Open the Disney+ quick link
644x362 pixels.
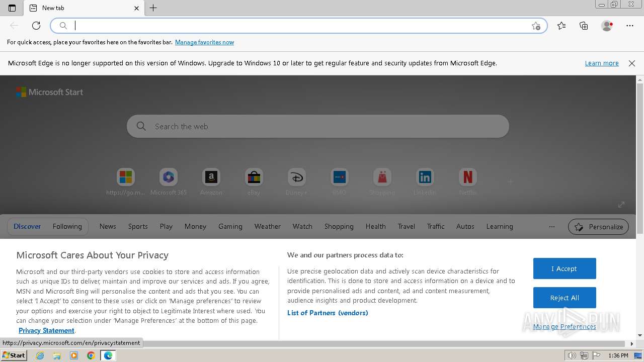(x=296, y=182)
